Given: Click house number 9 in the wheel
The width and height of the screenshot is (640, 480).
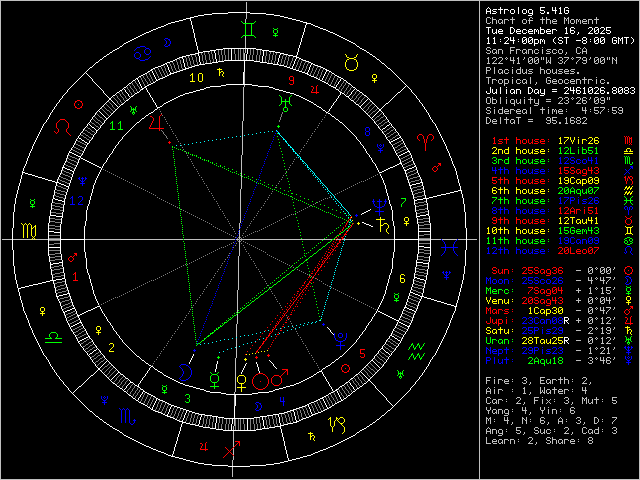Looking at the screenshot, I should [x=291, y=80].
